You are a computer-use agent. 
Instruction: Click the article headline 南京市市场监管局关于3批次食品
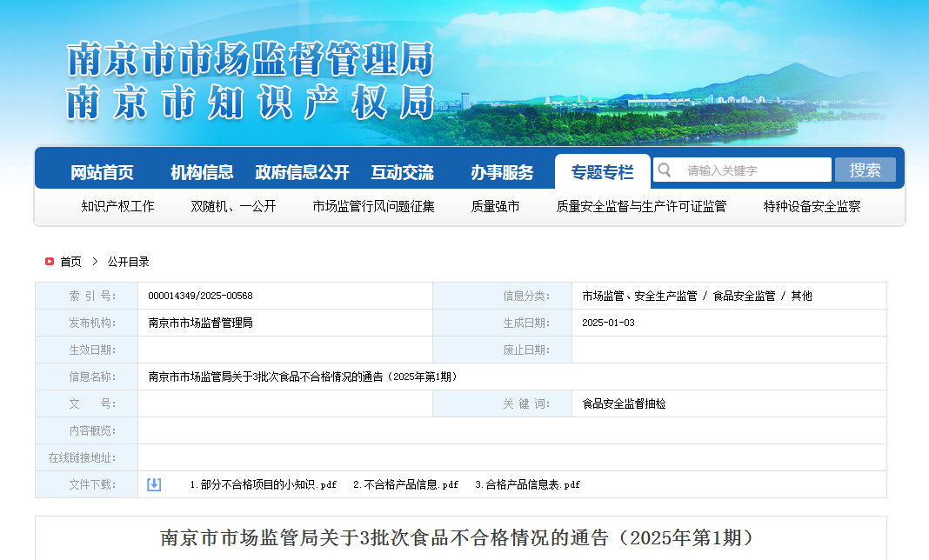(456, 537)
